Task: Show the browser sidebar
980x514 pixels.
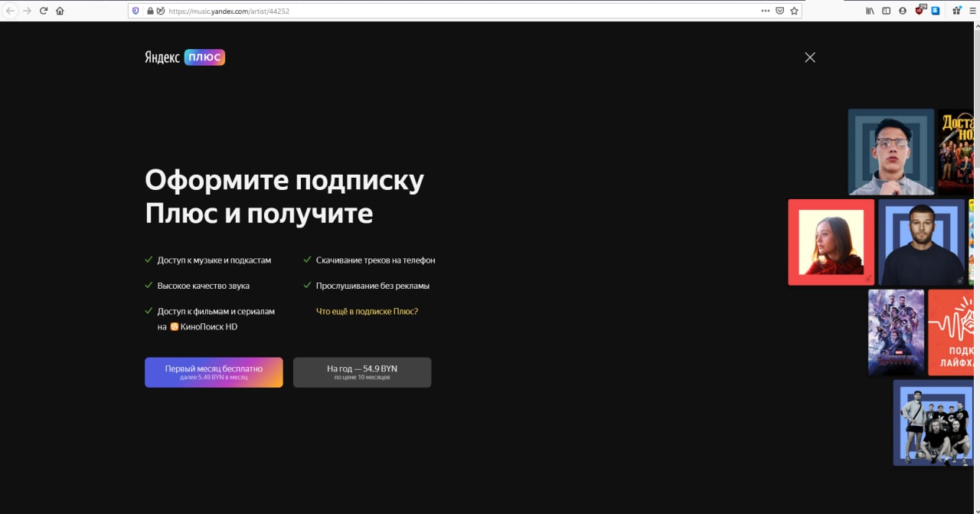Action: [887, 11]
